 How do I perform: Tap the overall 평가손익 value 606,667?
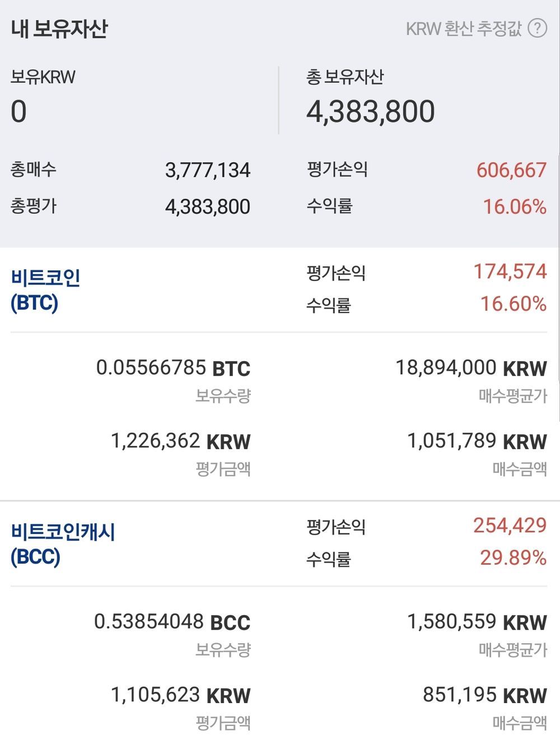[511, 170]
